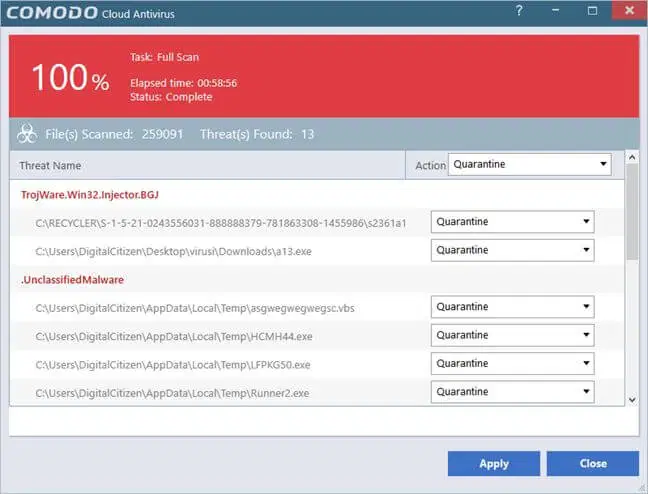Open action dropdown for RECYCLER s2361a1 file
Image resolution: width=648 pixels, height=494 pixels.
coord(512,222)
